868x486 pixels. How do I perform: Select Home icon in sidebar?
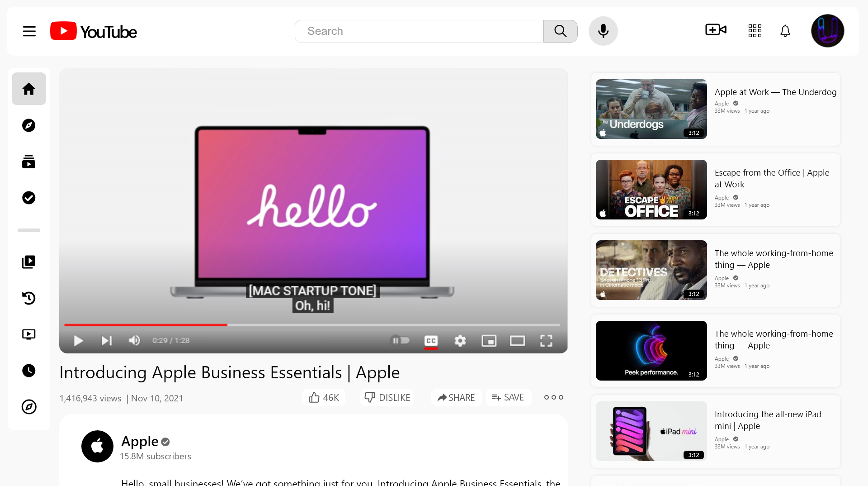pos(29,89)
